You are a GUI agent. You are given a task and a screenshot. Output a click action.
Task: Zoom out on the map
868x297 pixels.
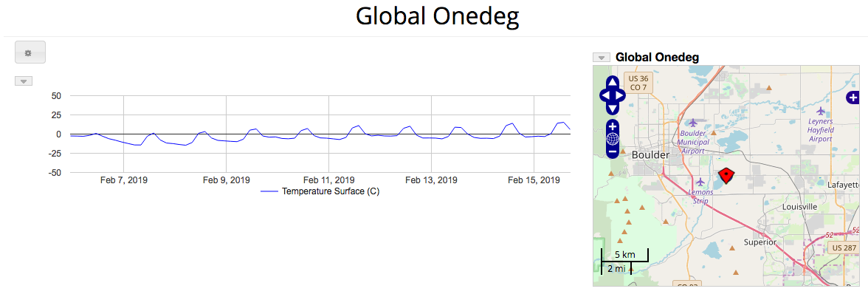[x=613, y=151]
